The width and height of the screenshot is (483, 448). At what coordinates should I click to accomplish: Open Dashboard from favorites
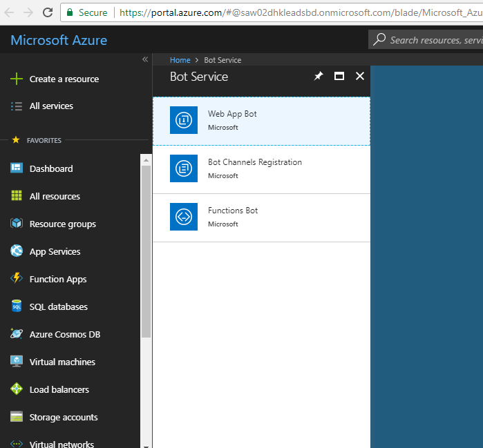(51, 168)
